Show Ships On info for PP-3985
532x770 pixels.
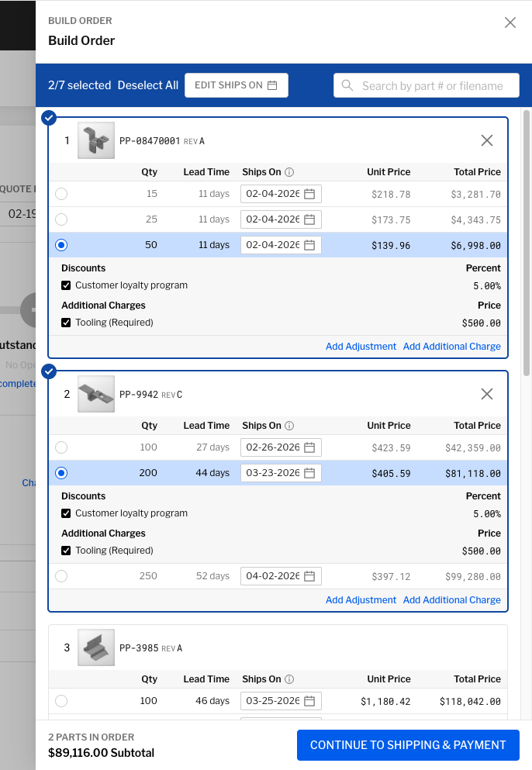coord(289,679)
